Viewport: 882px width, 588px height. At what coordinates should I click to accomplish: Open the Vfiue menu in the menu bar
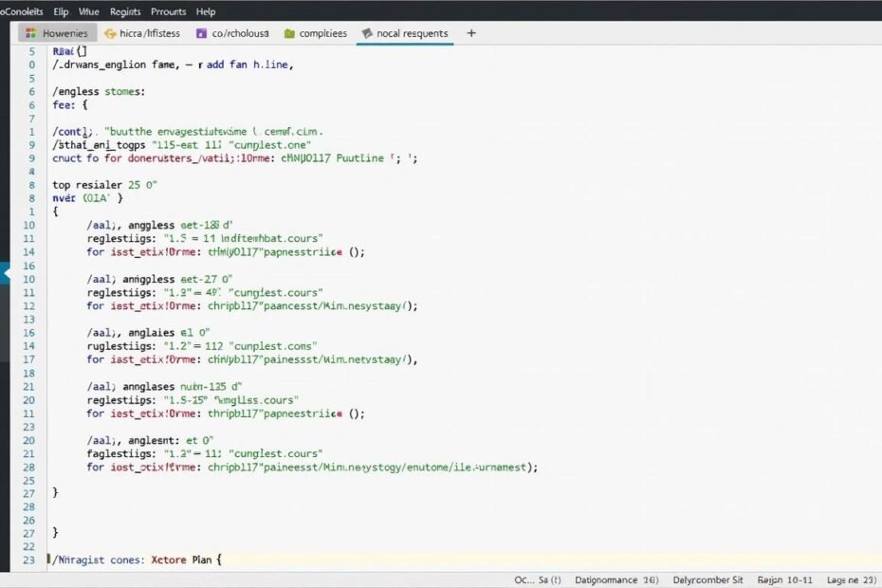pos(88,11)
